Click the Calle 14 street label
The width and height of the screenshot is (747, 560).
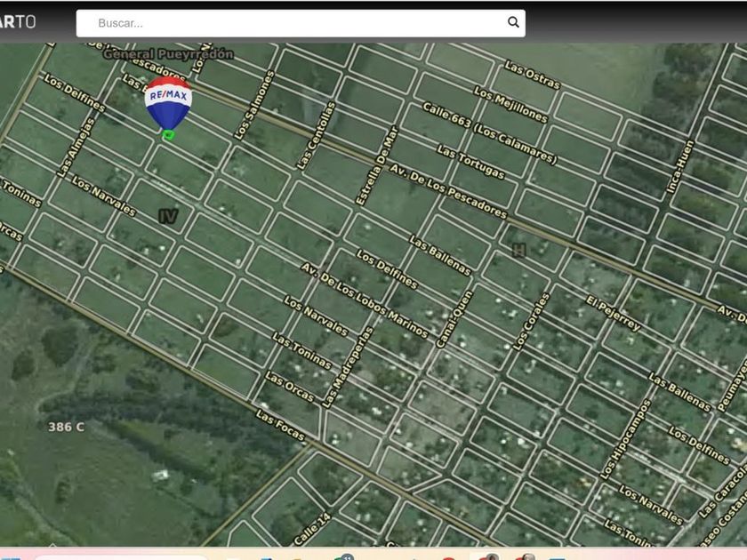[311, 529]
